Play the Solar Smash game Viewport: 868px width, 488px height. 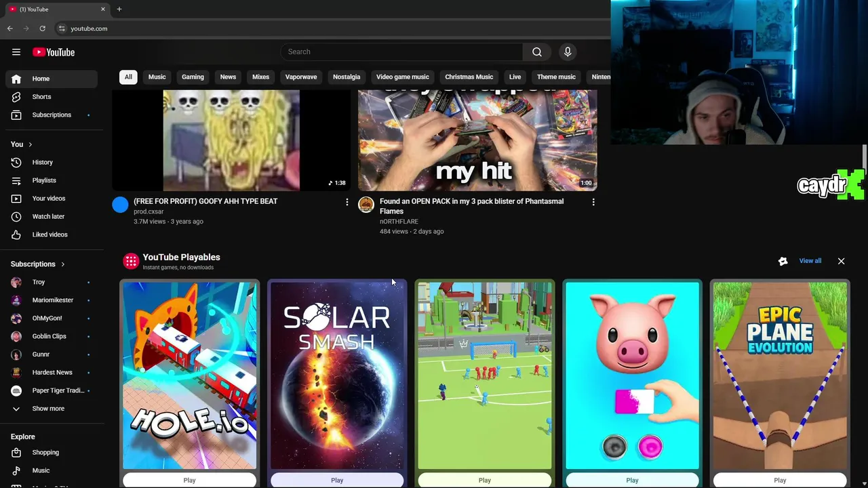pos(337,480)
